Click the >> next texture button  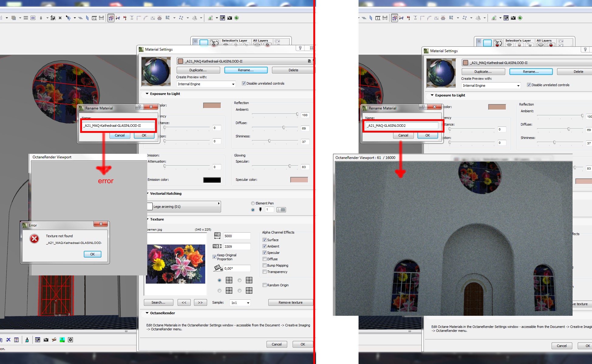pos(200,302)
